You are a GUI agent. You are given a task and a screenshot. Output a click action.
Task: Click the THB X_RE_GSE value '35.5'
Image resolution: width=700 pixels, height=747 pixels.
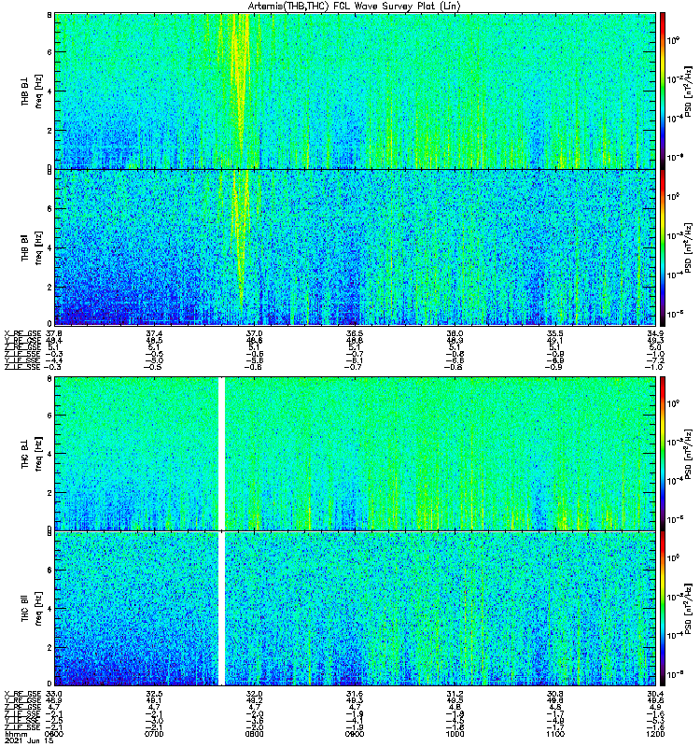[x=555, y=333]
